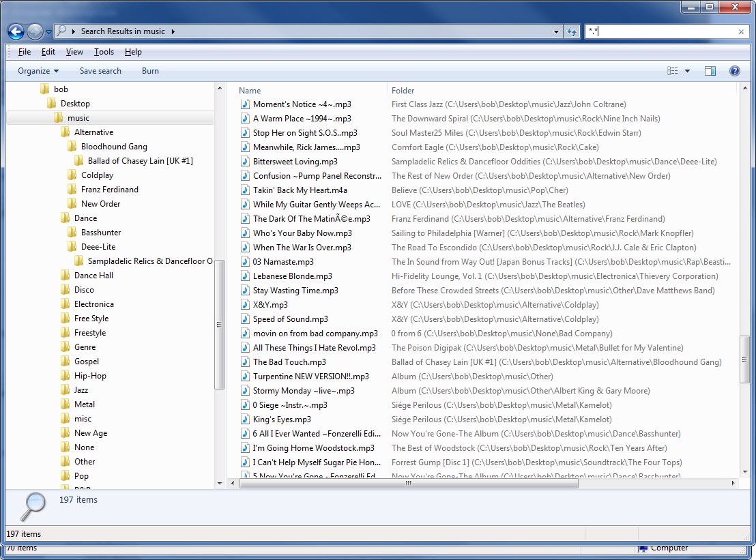Open Help with the question mark icon
The width and height of the screenshot is (756, 560).
pos(735,70)
